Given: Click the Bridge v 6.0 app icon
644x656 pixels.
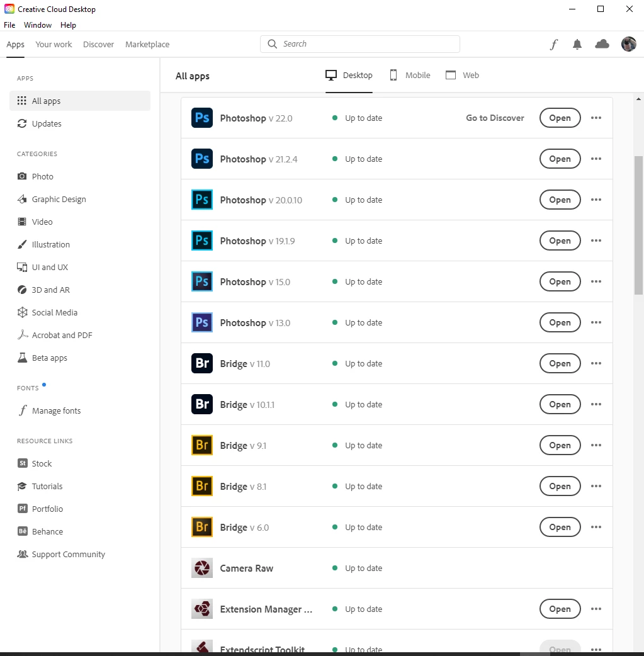Looking at the screenshot, I should [x=201, y=527].
